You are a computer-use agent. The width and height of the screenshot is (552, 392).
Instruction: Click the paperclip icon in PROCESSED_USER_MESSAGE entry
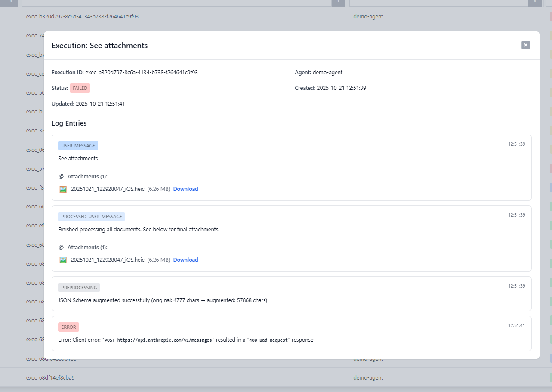click(x=62, y=248)
